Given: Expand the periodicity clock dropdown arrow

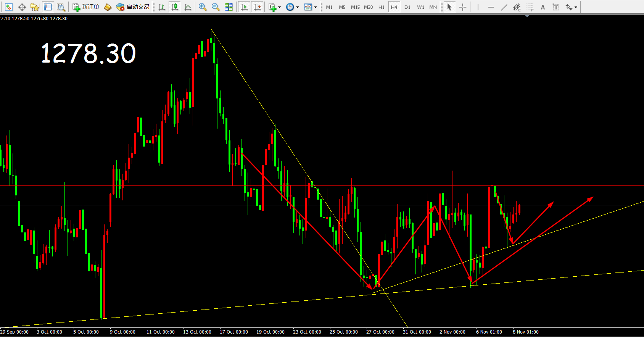Looking at the screenshot, I should [x=297, y=7].
